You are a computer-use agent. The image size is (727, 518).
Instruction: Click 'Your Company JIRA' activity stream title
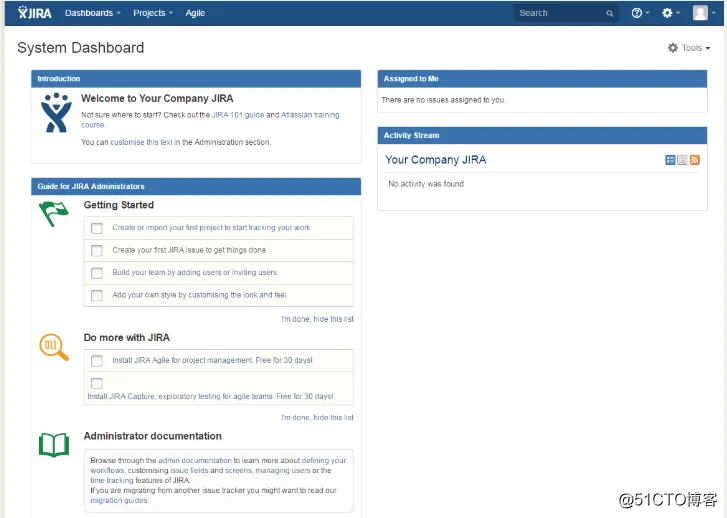pos(435,160)
